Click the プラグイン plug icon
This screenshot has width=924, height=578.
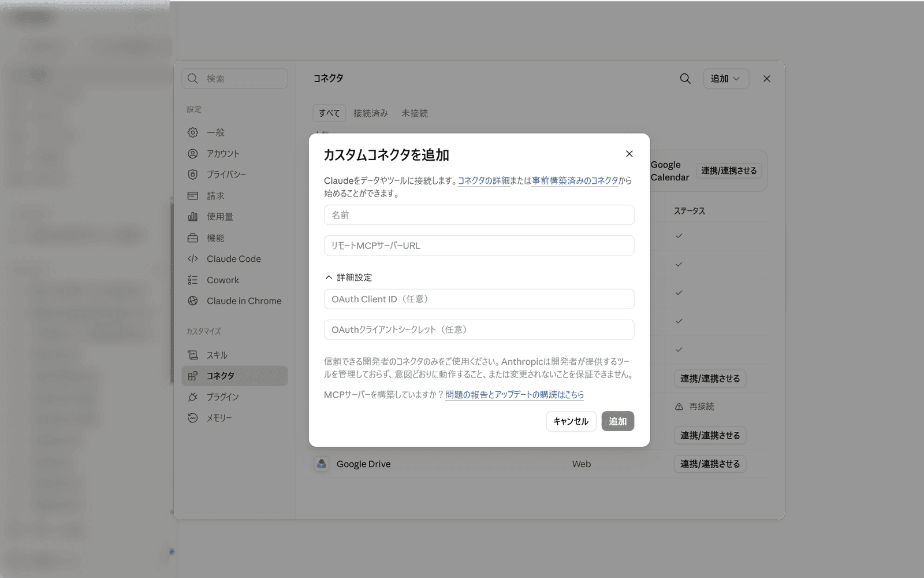[x=193, y=397]
